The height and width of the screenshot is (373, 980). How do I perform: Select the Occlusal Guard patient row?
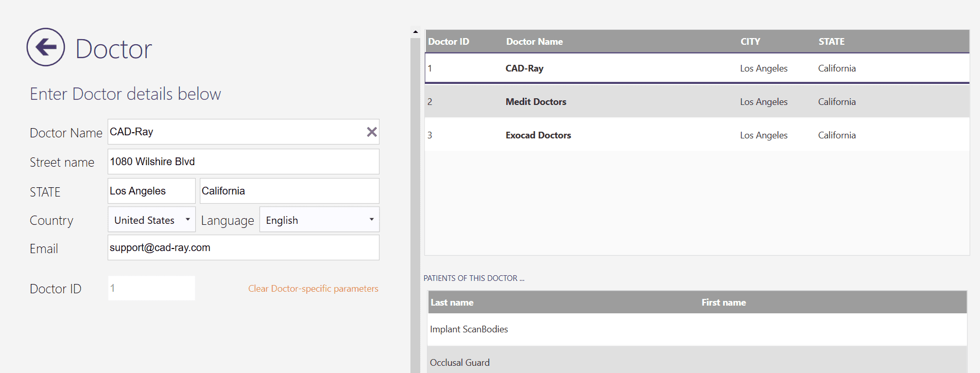click(697, 360)
